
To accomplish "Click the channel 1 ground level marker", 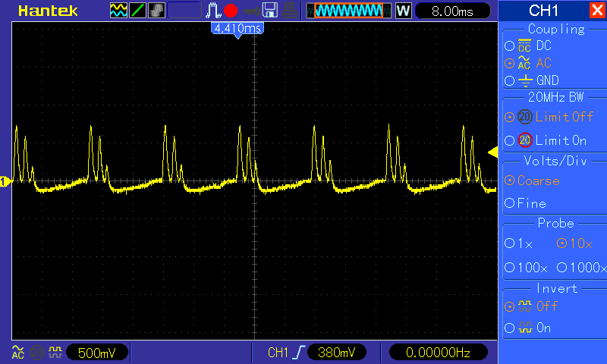I will [x=5, y=181].
